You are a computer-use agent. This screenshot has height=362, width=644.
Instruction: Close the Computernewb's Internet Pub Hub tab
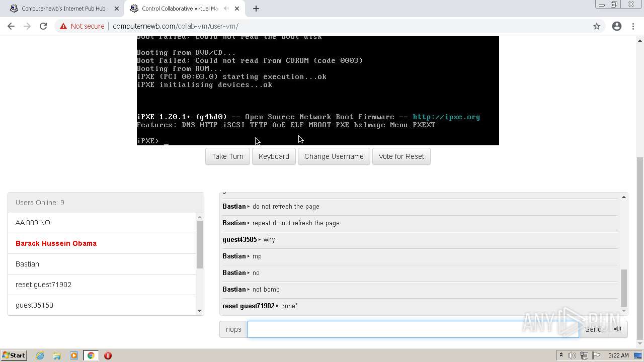(116, 9)
